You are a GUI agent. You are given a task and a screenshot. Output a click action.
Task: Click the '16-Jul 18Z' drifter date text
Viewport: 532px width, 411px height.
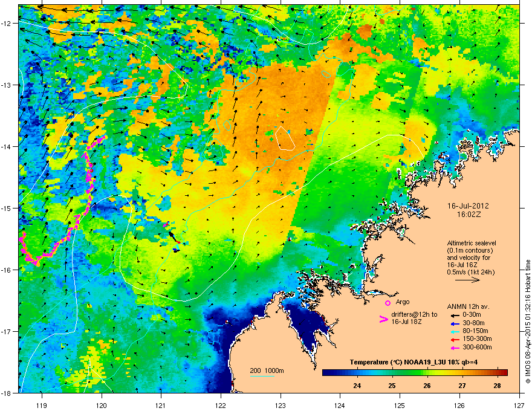coord(406,322)
